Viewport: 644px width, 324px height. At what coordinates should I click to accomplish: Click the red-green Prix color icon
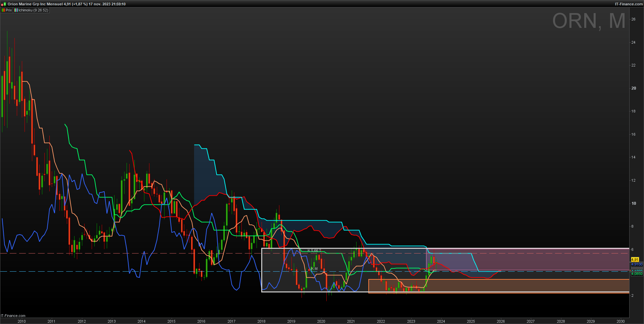[x=3, y=10]
